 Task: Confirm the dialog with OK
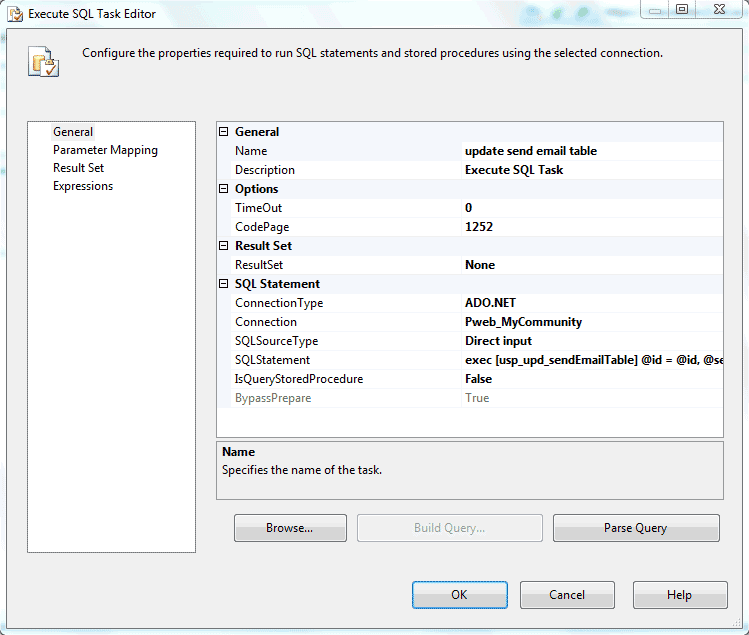coord(459,595)
